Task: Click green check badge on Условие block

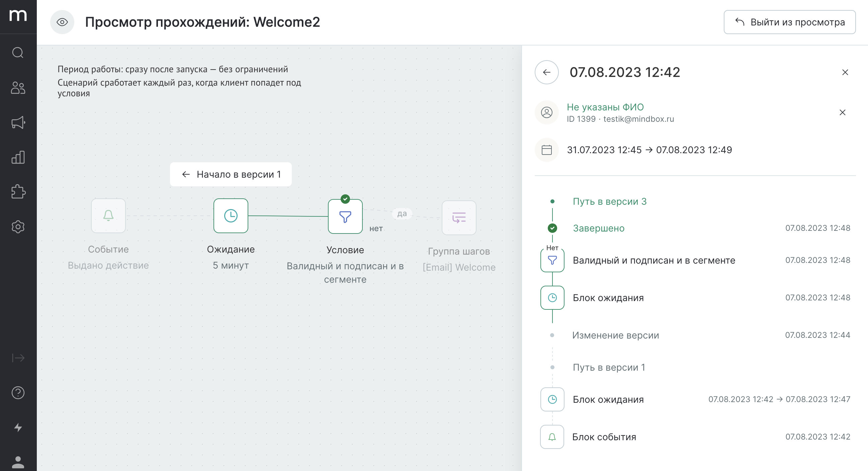Action: point(345,199)
